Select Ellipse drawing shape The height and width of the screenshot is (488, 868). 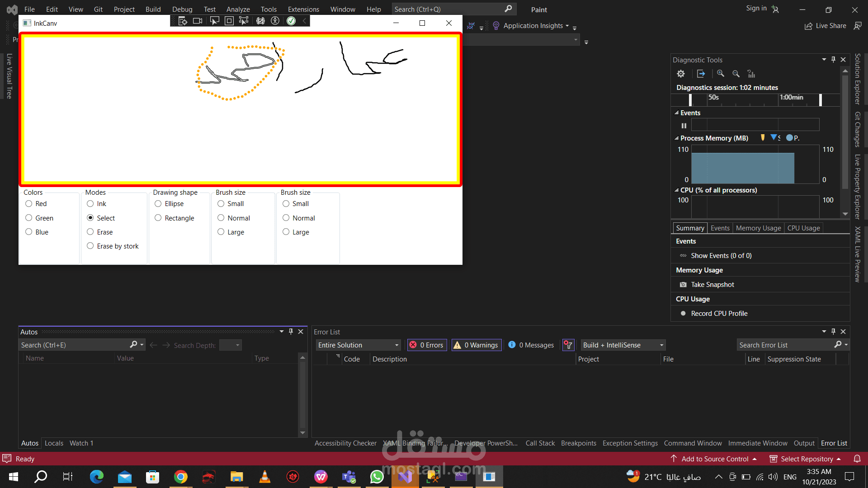(158, 204)
